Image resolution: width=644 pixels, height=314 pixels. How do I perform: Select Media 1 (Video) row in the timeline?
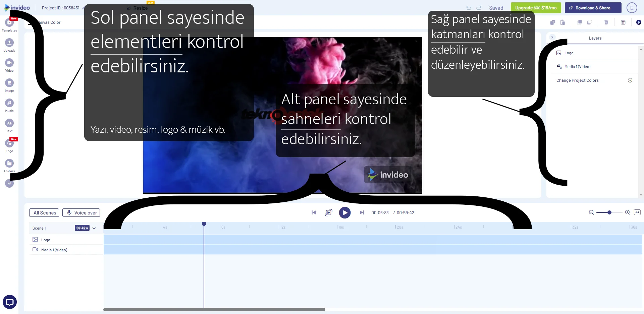click(x=66, y=250)
